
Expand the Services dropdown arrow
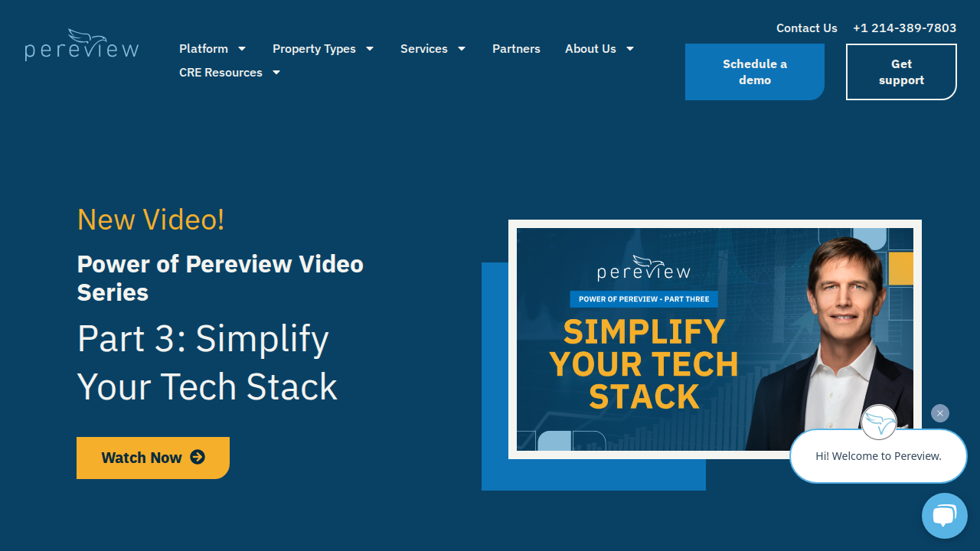click(x=462, y=48)
